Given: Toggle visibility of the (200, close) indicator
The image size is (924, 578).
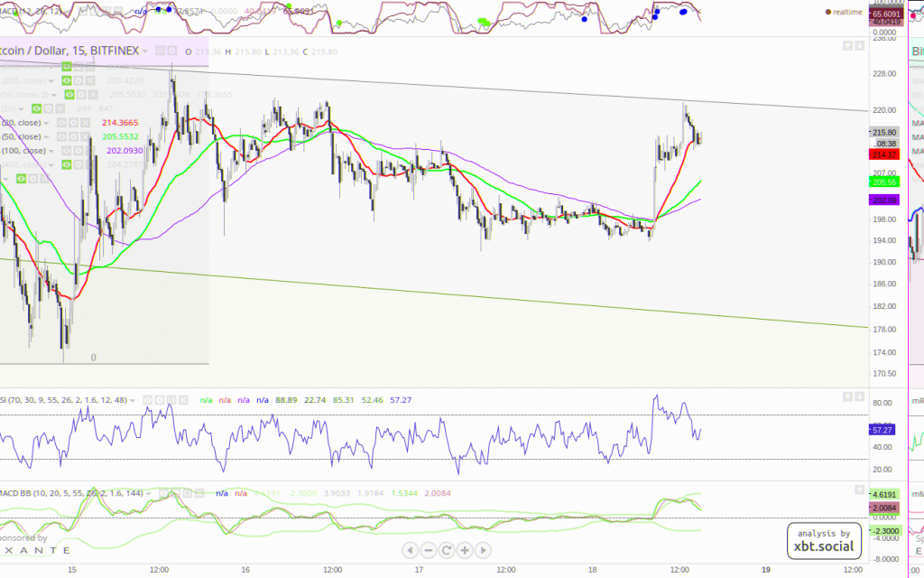Looking at the screenshot, I should pyautogui.click(x=66, y=80).
